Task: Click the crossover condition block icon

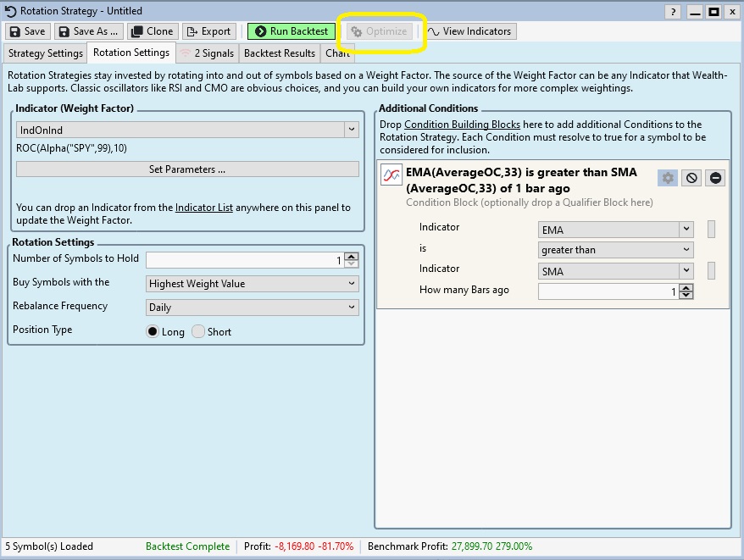Action: (391, 175)
